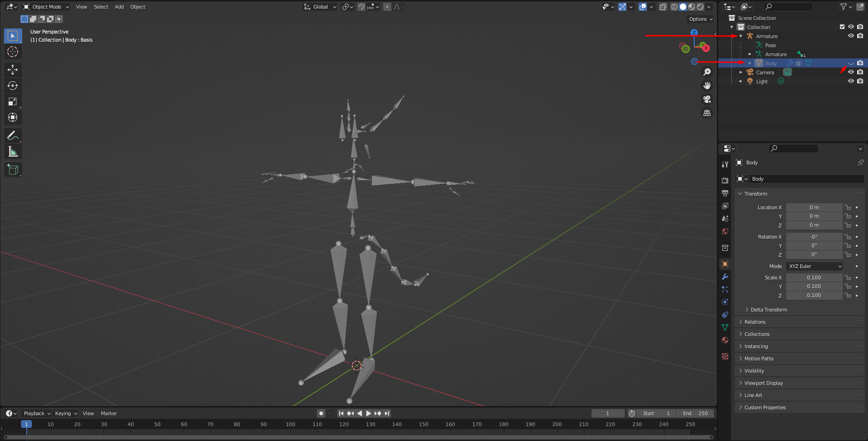Switch perspective/orthographic with the grid gizmo

pos(707,113)
